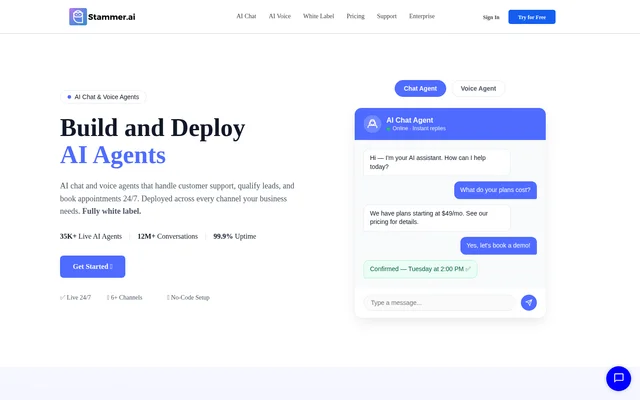Open the White Label nav item
640x400 pixels.
tap(318, 16)
